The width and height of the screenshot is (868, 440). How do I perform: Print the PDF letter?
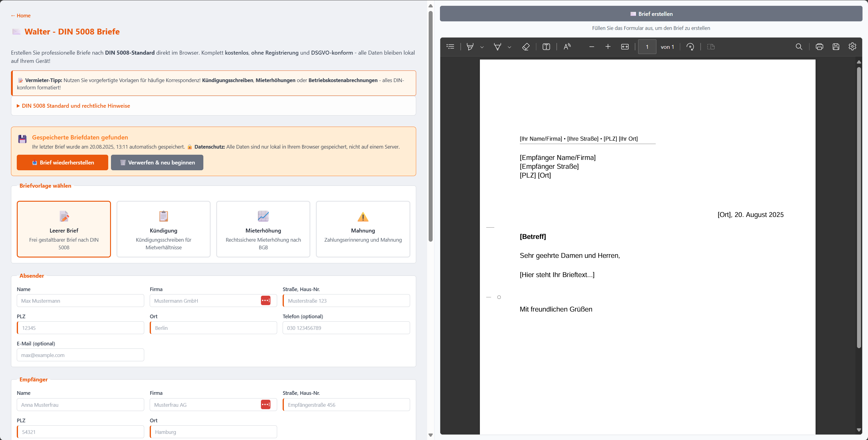point(819,46)
